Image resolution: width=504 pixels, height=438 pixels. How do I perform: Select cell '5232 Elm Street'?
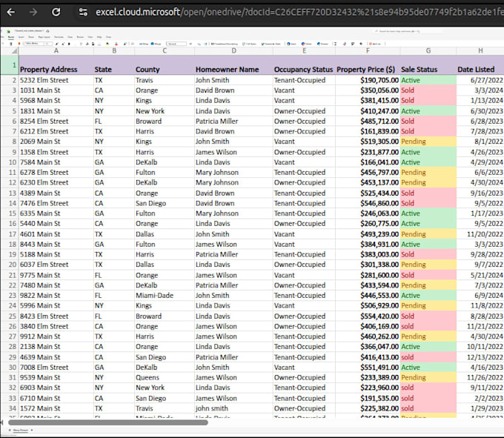tap(56, 80)
